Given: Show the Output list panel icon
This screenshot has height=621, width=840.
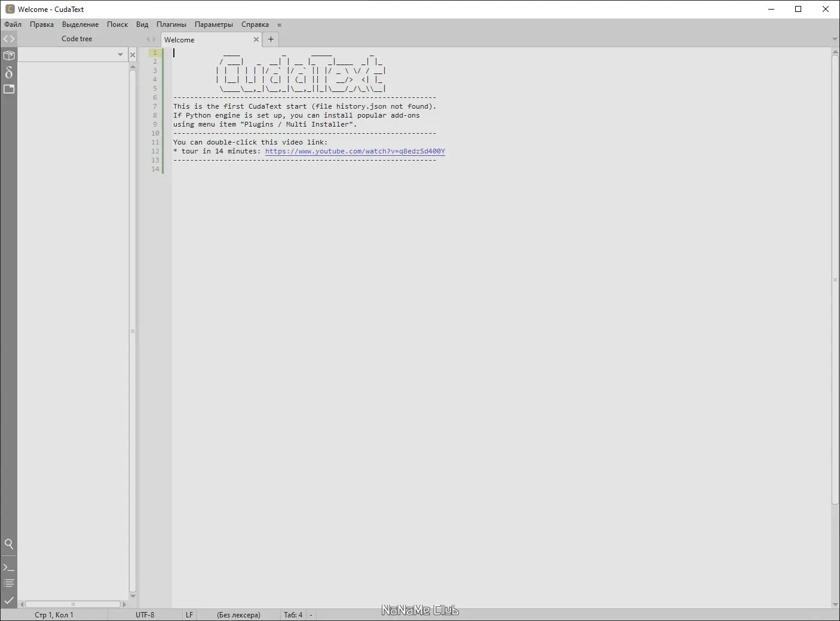Looking at the screenshot, I should (x=9, y=583).
